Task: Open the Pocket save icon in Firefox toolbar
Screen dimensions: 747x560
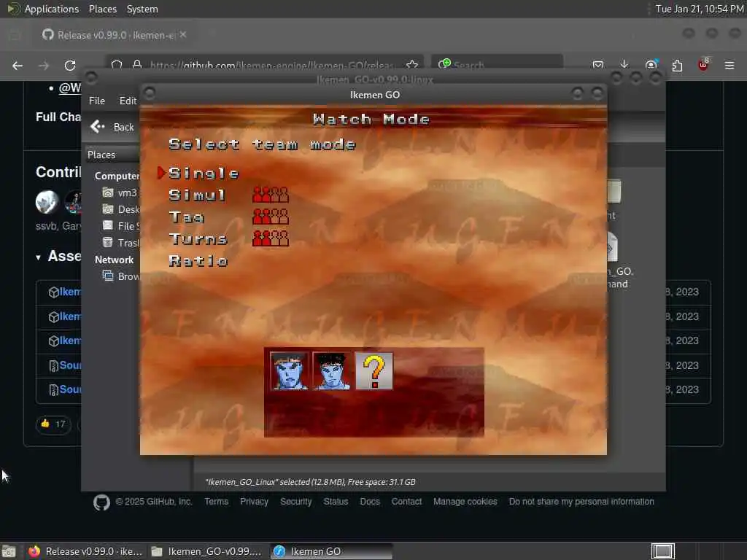Action: pos(598,65)
